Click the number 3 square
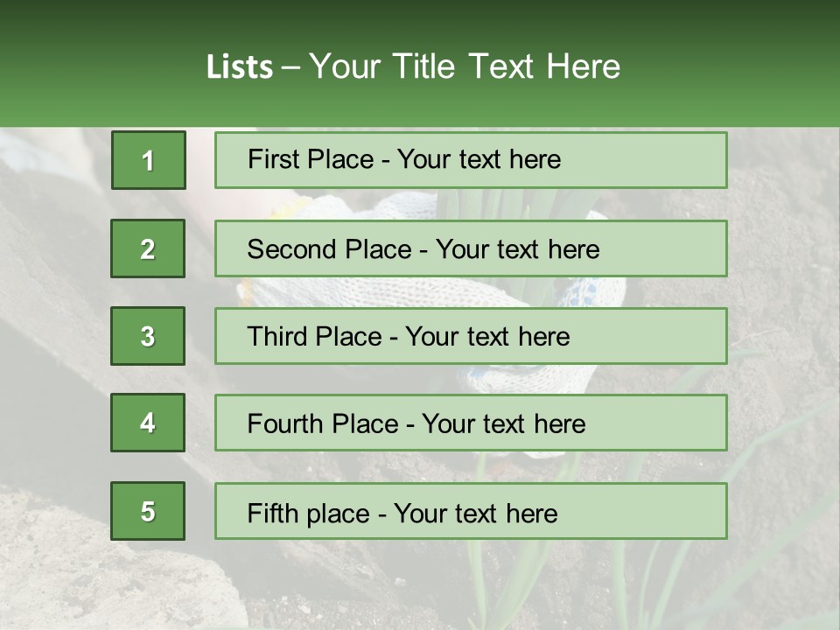Viewport: 840px width, 630px height. click(148, 336)
